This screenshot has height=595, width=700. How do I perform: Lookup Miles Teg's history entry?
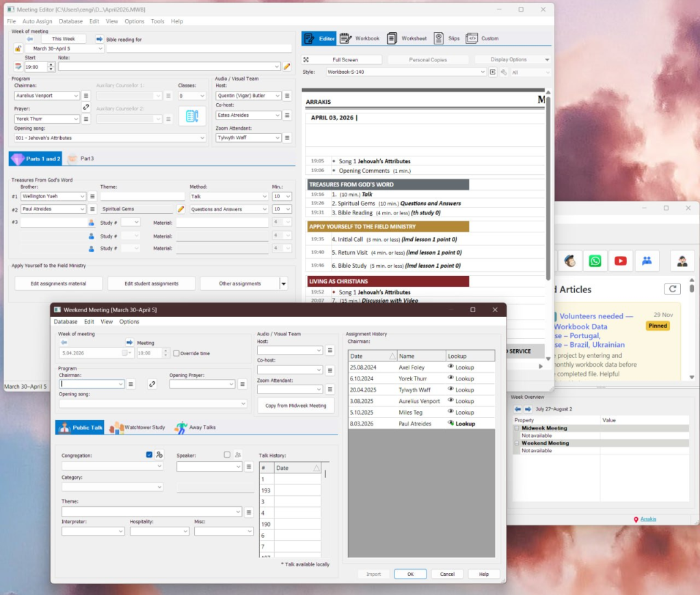point(461,412)
